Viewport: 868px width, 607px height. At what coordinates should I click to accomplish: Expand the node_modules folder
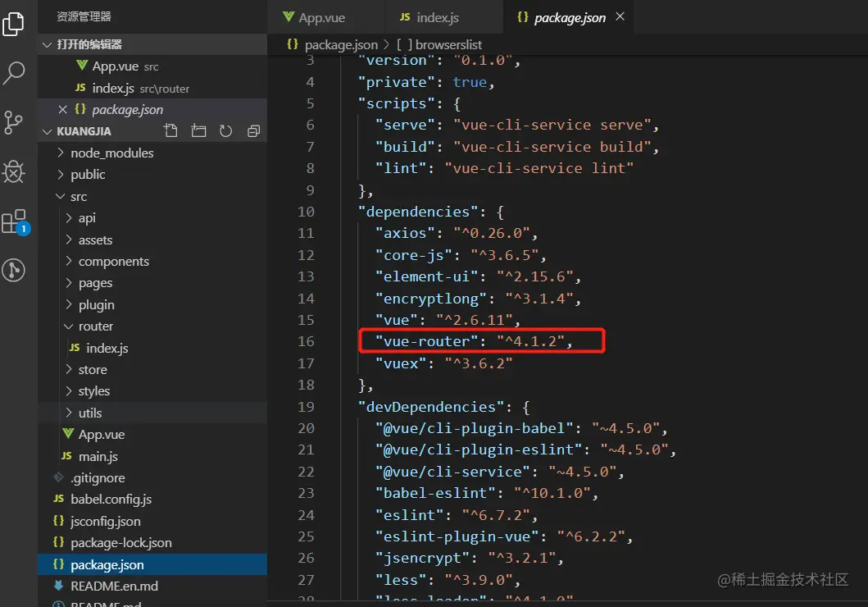[x=61, y=153]
